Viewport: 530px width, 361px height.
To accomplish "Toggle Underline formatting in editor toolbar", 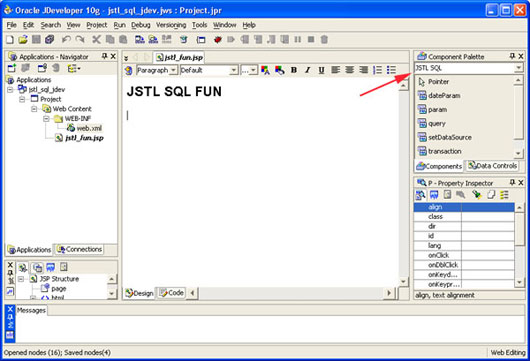I will click(321, 70).
